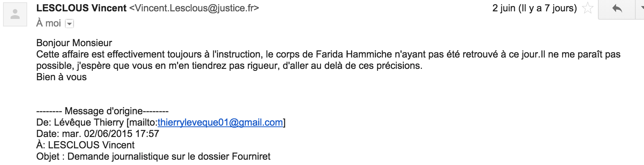Click the "Bien à vous" closing line
644x165 pixels.
pos(62,77)
